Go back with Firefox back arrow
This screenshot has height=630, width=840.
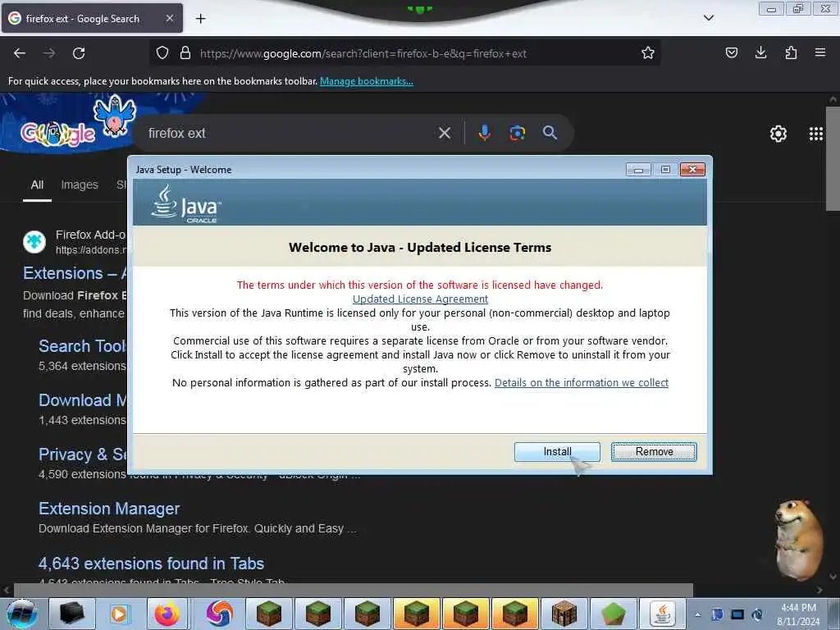[x=20, y=53]
